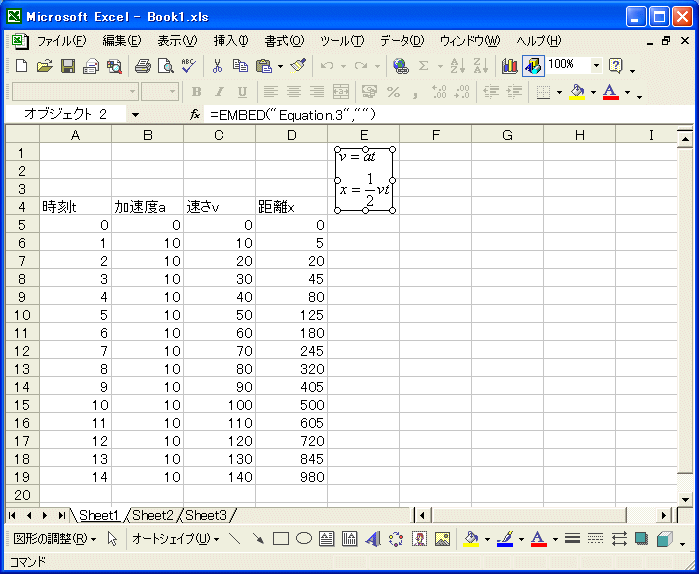Image resolution: width=699 pixels, height=574 pixels.
Task: Open the Zoom 100% dropdown
Action: 596,66
